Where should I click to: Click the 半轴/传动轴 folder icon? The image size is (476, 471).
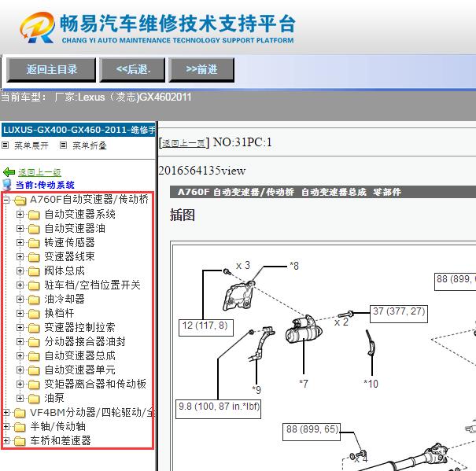point(20,427)
